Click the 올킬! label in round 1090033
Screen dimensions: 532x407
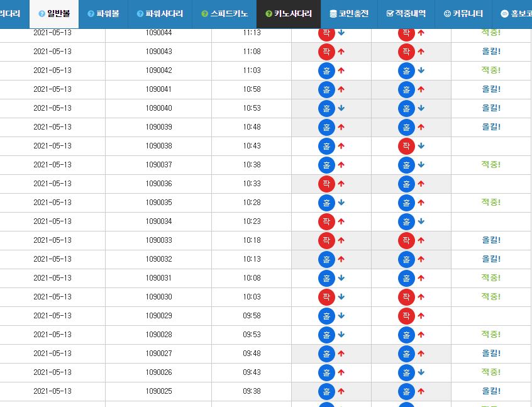click(491, 240)
